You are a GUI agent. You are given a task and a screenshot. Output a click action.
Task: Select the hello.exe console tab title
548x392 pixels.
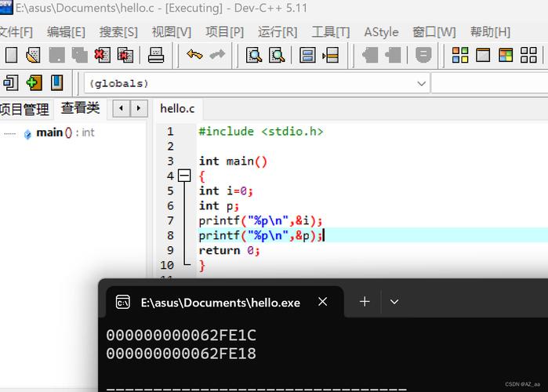220,303
